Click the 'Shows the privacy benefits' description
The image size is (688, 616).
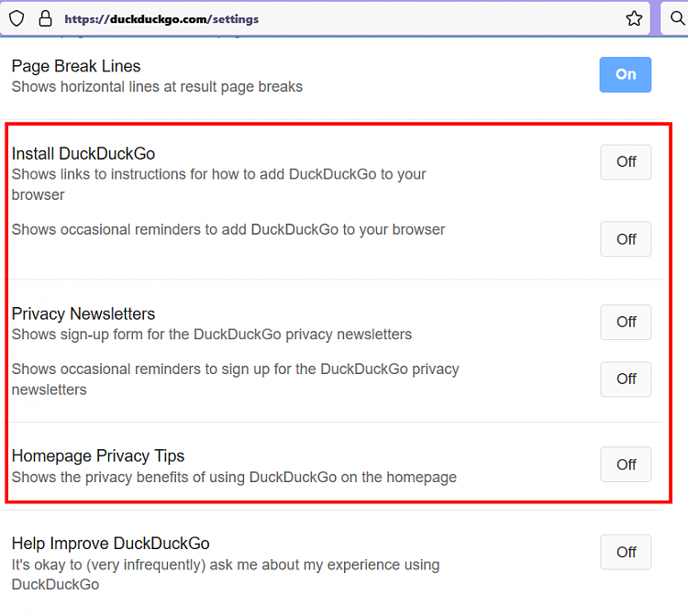(x=234, y=477)
